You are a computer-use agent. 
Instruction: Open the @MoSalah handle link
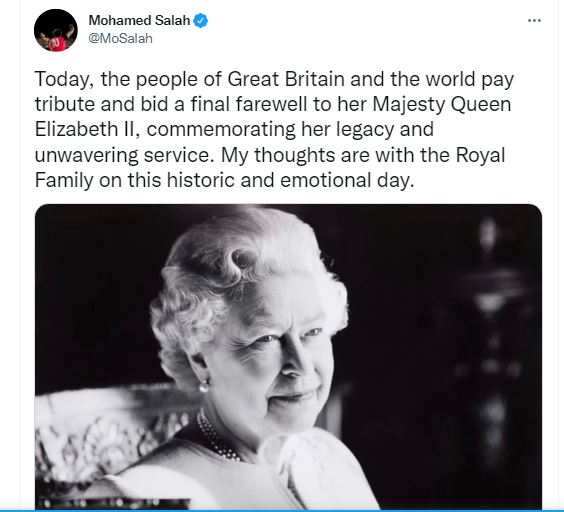(x=120, y=38)
